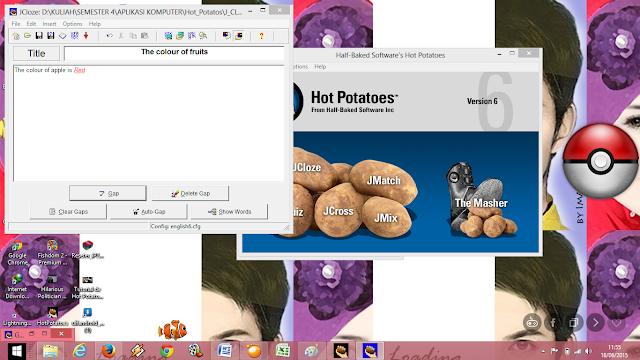Click the Open folder icon in JCloze toolbar
Viewport: 640px width, 360px height.
pyautogui.click(x=27, y=36)
